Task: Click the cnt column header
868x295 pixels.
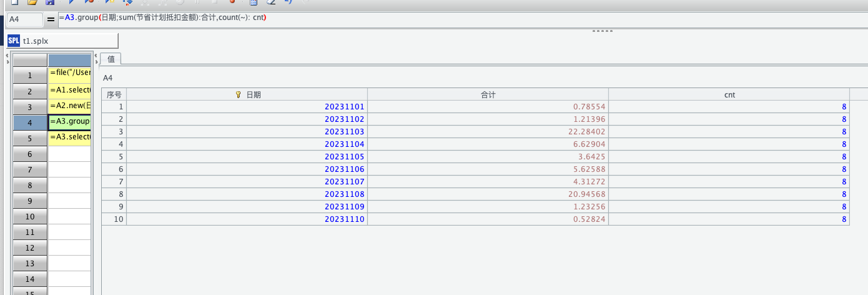Action: 729,94
